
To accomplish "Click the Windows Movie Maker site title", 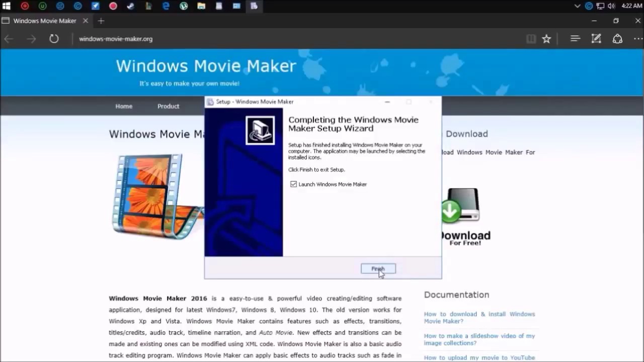I will (206, 66).
